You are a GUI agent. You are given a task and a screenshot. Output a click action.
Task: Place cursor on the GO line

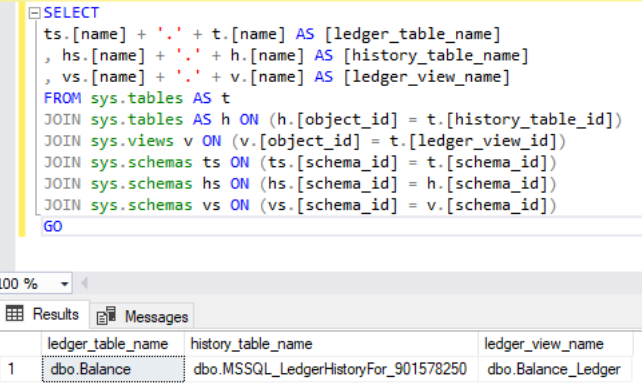342,227
